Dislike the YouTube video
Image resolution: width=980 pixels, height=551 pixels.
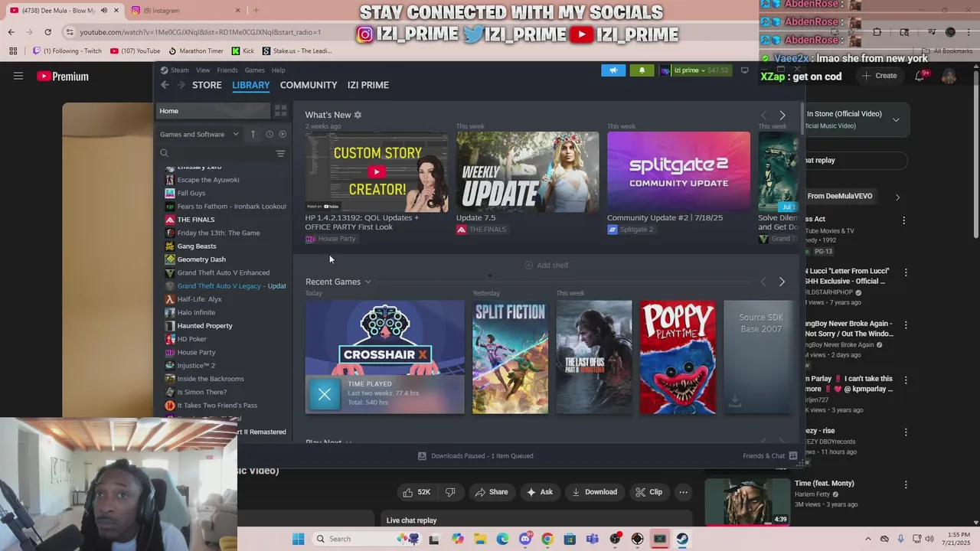point(450,492)
